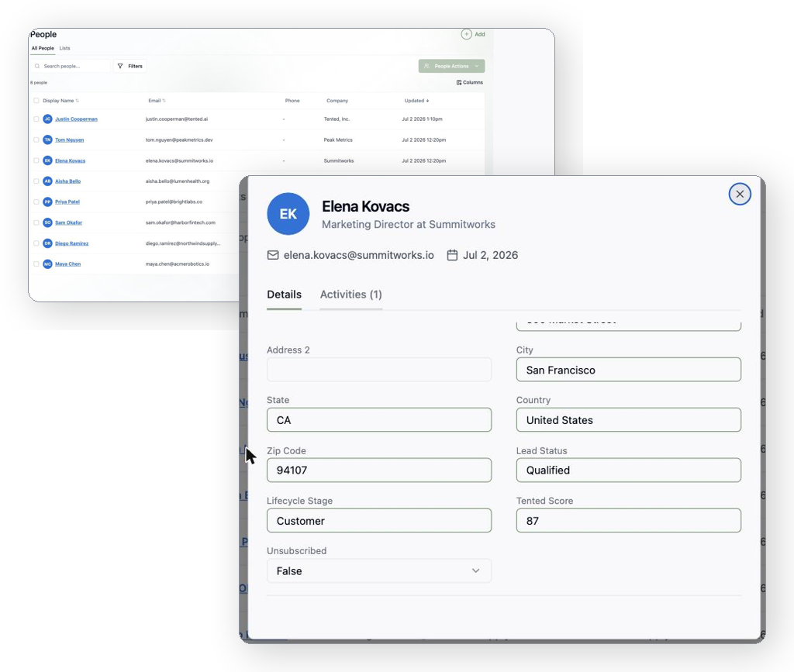The image size is (794, 672).
Task: Click the Tented Score field showing 87
Action: (628, 520)
